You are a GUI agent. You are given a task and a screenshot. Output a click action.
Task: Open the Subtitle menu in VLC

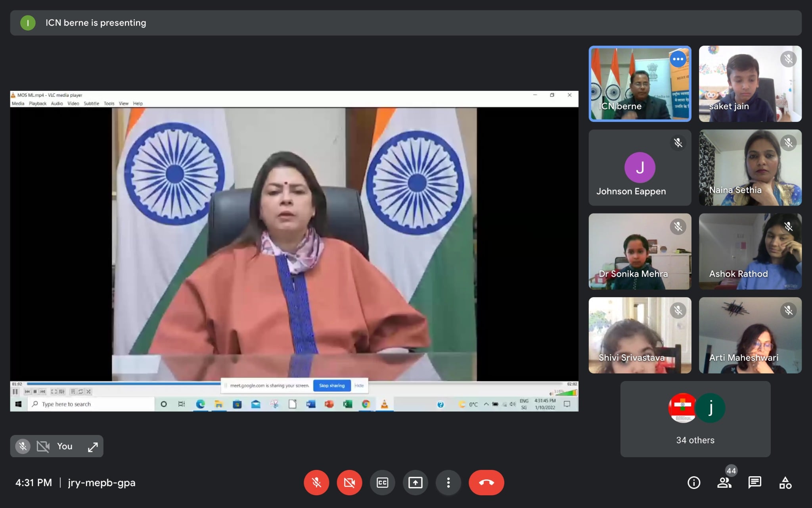pos(91,104)
